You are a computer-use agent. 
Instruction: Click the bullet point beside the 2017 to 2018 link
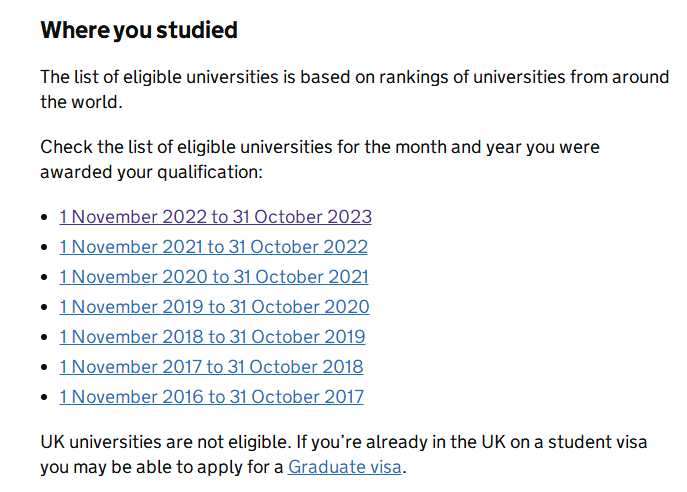44,367
